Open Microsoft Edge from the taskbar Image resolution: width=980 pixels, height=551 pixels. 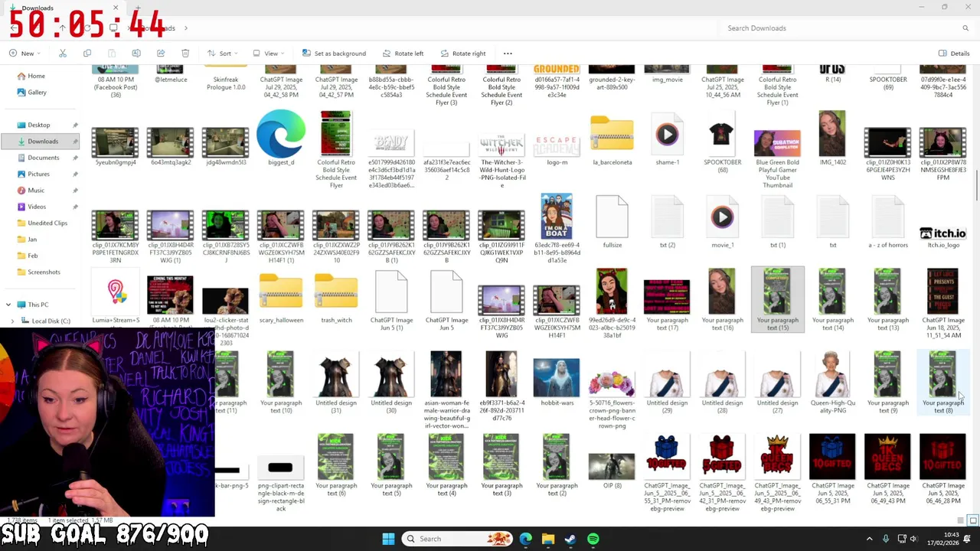click(525, 539)
